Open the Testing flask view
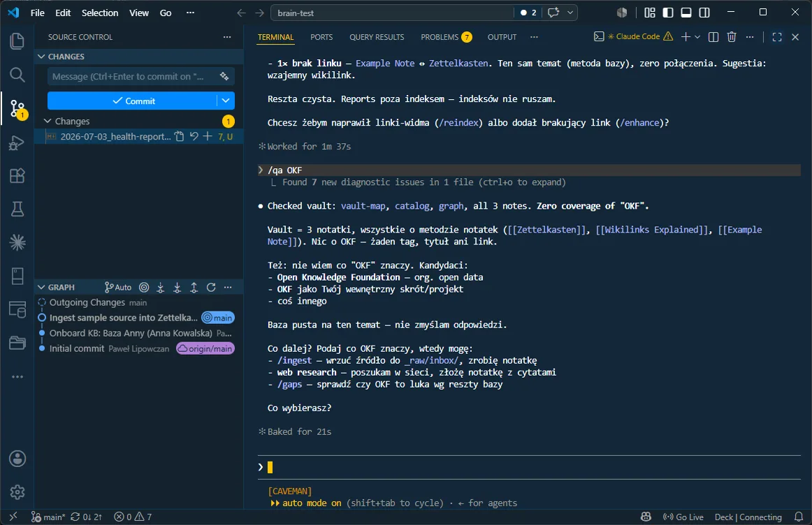 (x=17, y=209)
